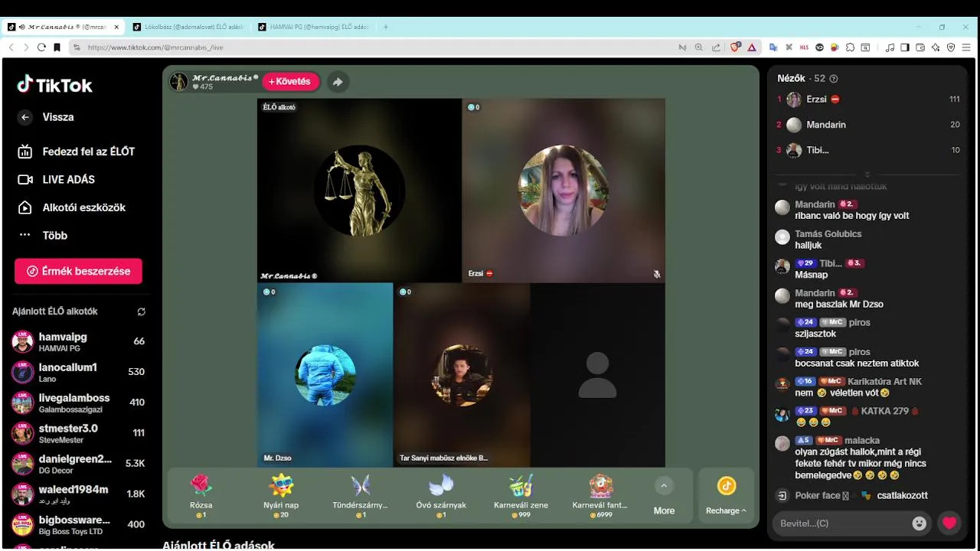The width and height of the screenshot is (980, 551).
Task: Click the chat message input field
Action: 841,523
